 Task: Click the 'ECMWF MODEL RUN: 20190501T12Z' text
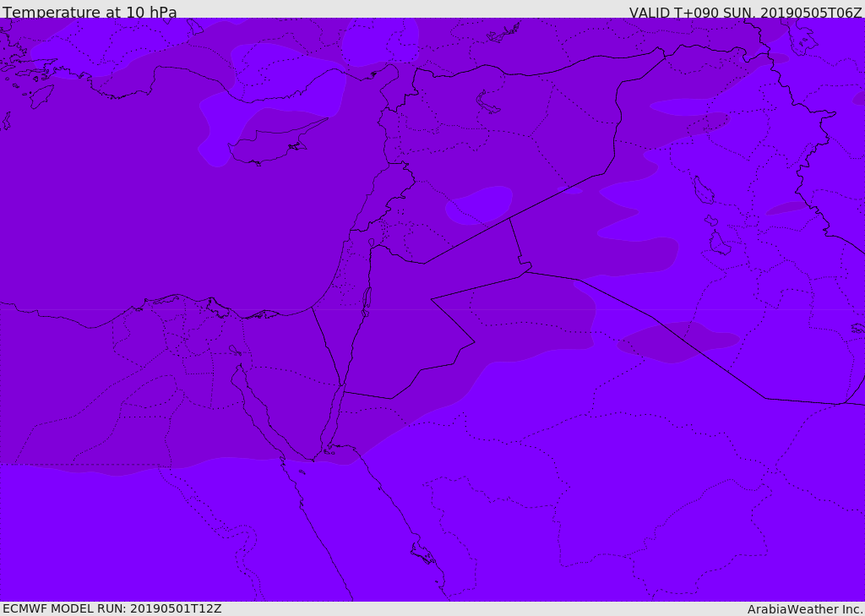point(112,608)
